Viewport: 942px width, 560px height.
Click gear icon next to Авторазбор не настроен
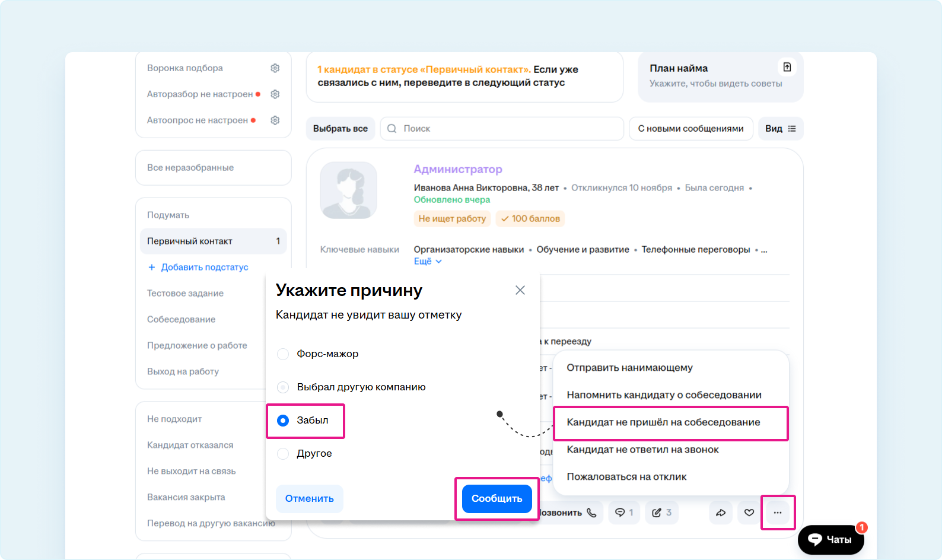tap(275, 94)
